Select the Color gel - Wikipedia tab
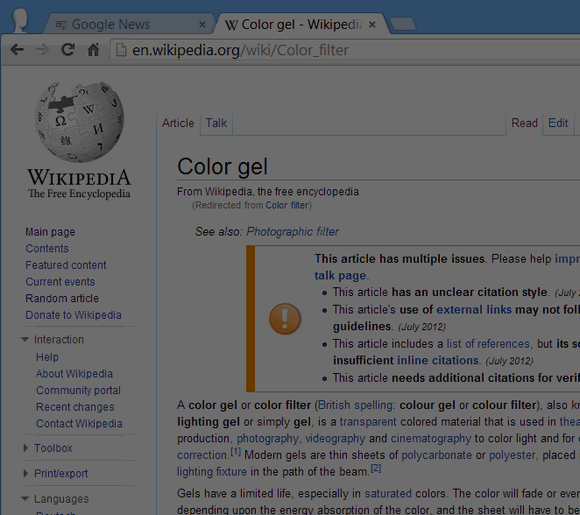580x515 pixels. pyautogui.click(x=301, y=24)
